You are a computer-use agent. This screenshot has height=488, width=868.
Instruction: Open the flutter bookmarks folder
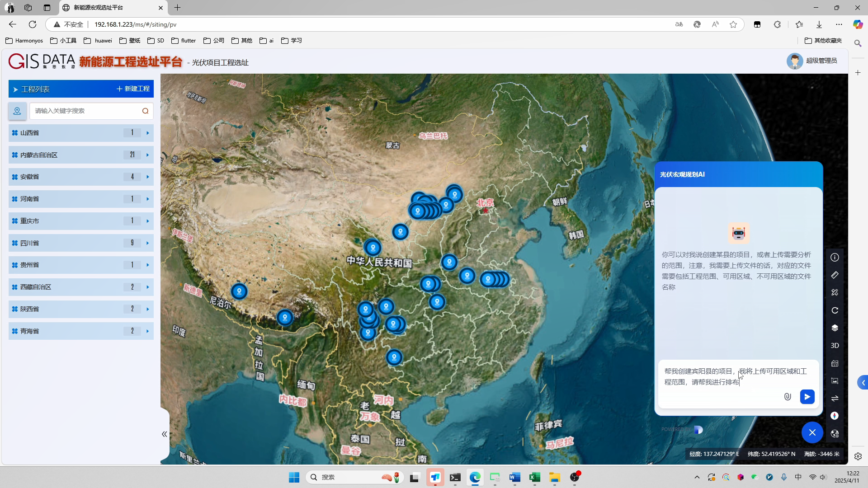coord(184,41)
